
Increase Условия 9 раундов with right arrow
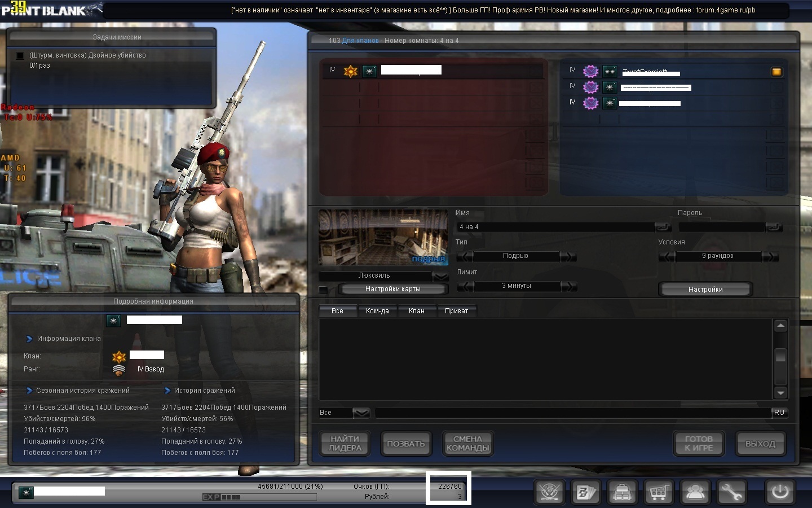(770, 256)
